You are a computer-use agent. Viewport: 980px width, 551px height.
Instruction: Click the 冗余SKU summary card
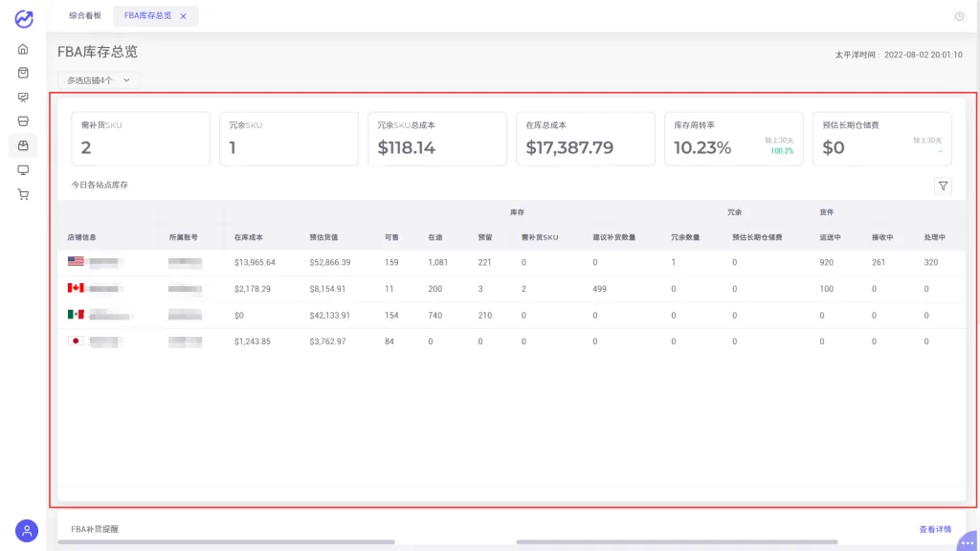(289, 139)
